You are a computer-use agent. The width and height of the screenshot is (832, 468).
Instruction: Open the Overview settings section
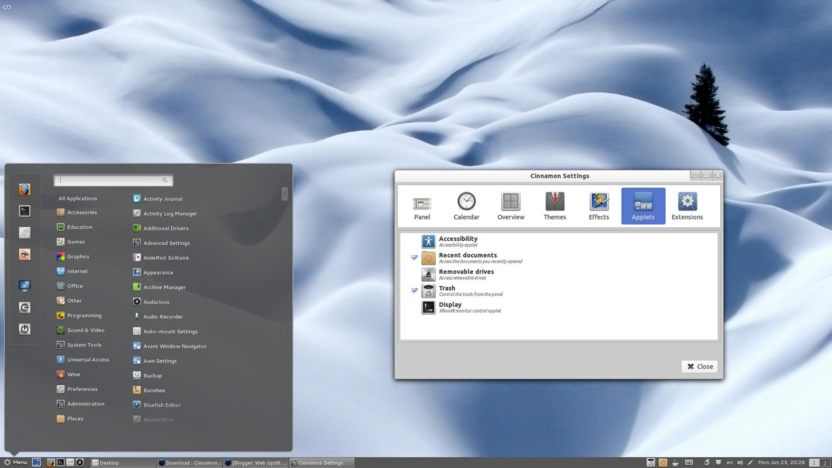coord(510,206)
